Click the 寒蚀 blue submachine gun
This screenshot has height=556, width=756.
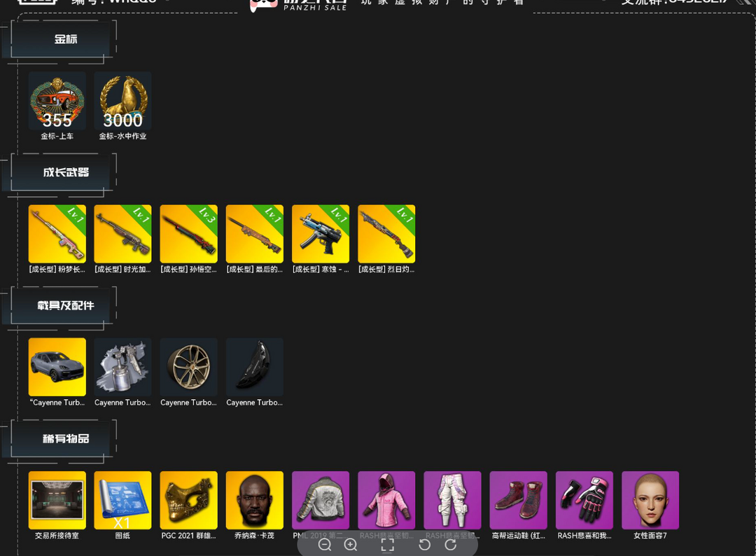tap(321, 234)
